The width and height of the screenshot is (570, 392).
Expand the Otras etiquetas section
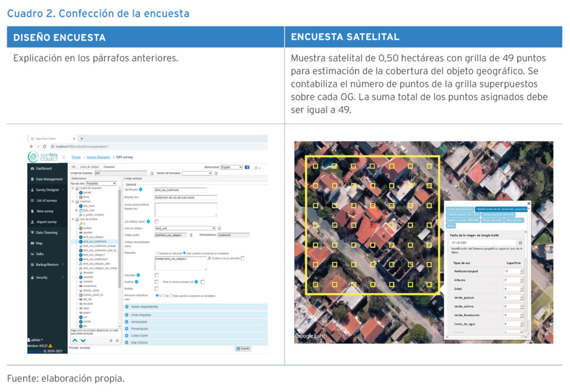point(196,315)
